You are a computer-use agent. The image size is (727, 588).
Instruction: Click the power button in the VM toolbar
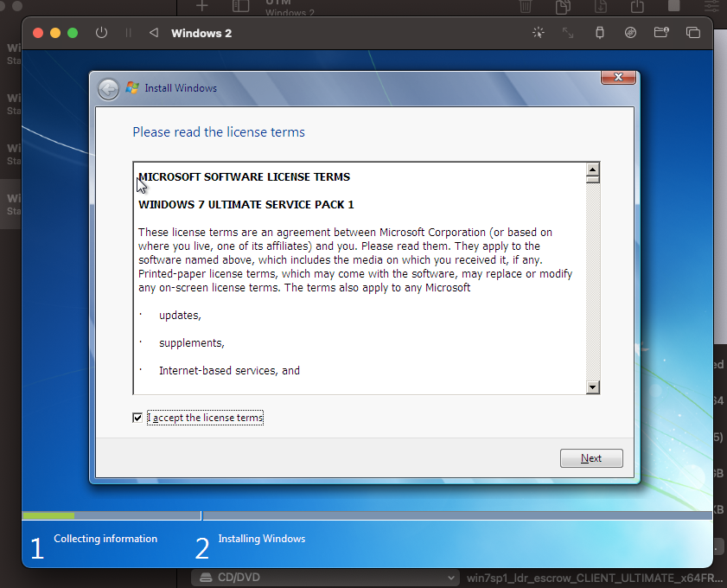(x=101, y=33)
